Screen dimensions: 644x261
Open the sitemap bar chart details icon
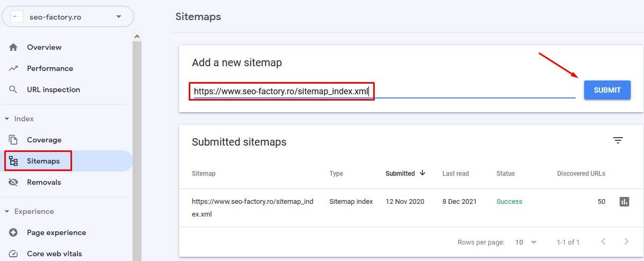tap(624, 202)
